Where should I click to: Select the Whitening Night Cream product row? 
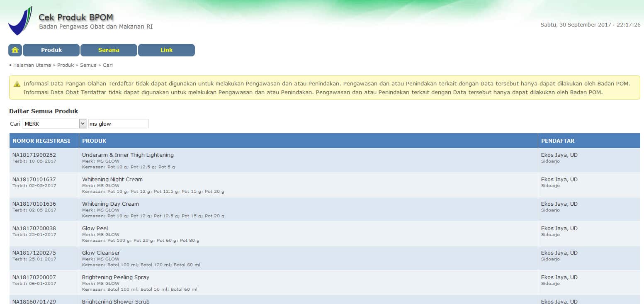coord(325,185)
